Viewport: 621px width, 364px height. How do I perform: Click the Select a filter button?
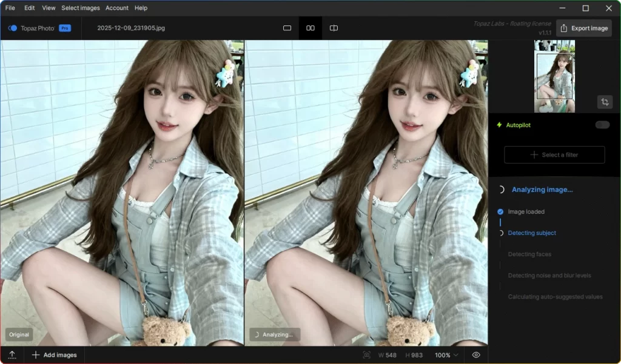554,154
